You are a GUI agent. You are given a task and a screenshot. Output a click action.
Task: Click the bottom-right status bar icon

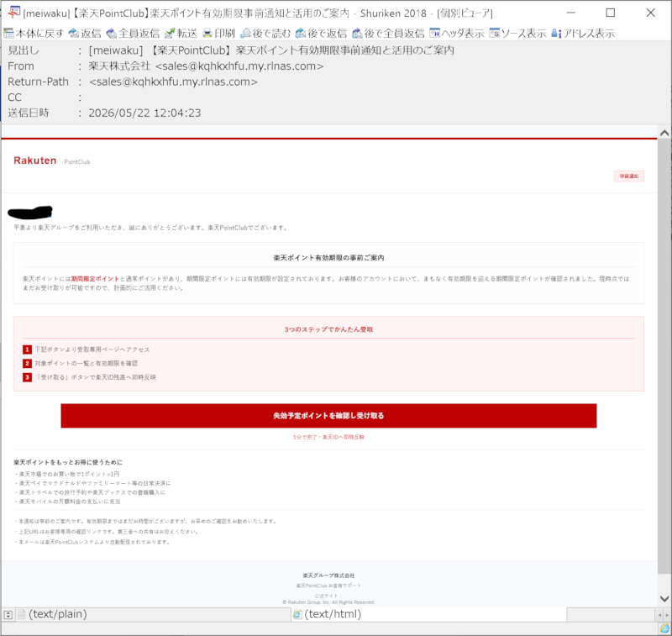point(664,628)
